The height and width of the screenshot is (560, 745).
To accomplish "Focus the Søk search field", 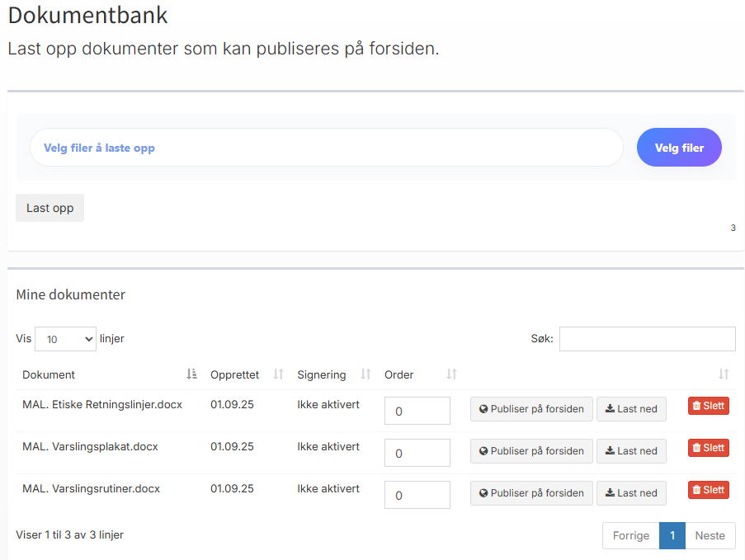I will 647,339.
